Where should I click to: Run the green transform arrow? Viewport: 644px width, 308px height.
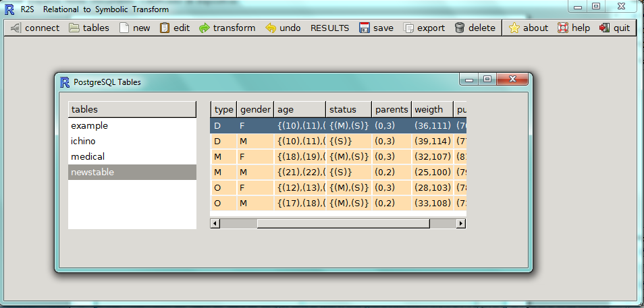(x=205, y=28)
